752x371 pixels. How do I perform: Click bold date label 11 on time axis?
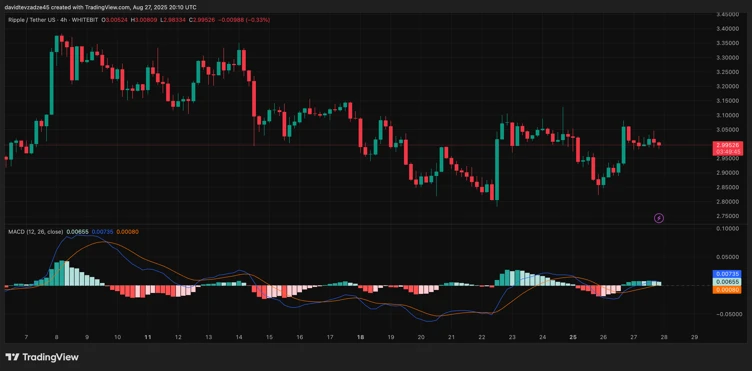point(148,337)
